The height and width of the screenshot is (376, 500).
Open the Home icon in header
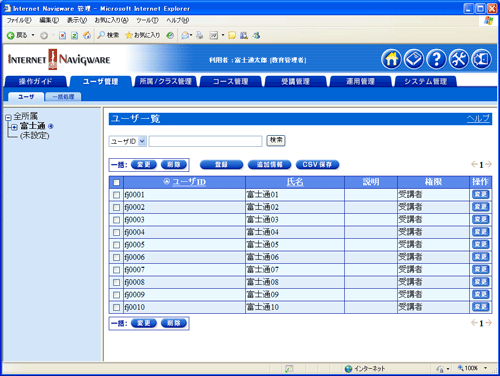tap(391, 59)
